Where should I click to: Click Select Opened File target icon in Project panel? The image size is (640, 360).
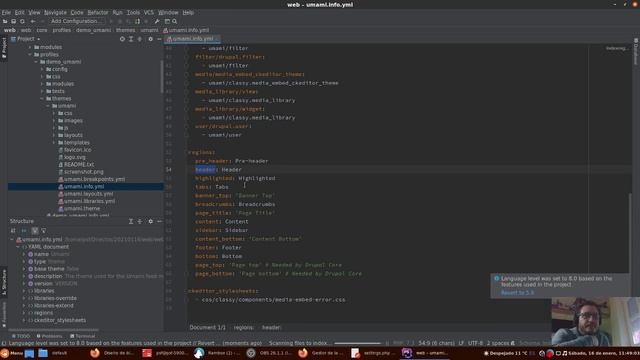click(x=122, y=39)
